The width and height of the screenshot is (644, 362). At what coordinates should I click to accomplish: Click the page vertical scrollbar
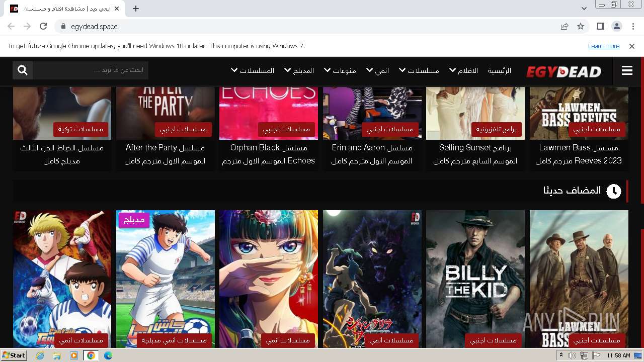[641, 201]
